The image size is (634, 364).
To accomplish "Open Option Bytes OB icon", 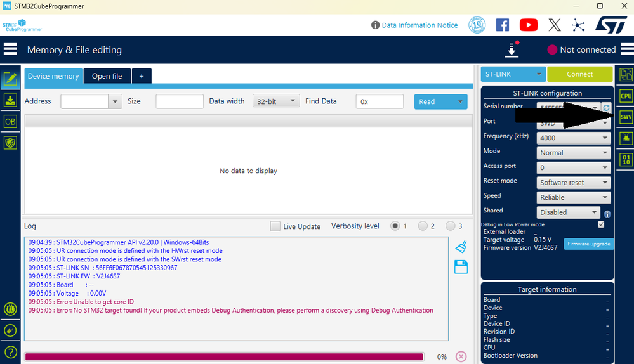I will pos(10,122).
